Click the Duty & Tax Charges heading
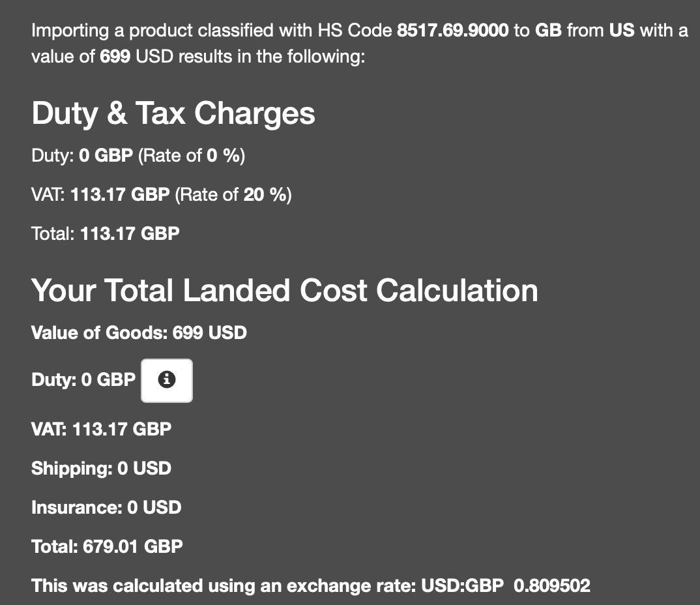Image resolution: width=700 pixels, height=605 pixels. [173, 113]
